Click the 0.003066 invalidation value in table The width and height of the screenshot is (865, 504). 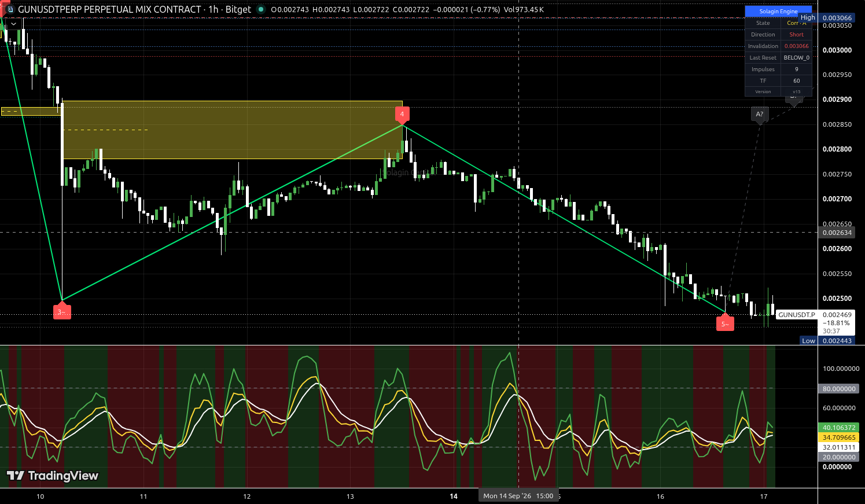(796, 46)
